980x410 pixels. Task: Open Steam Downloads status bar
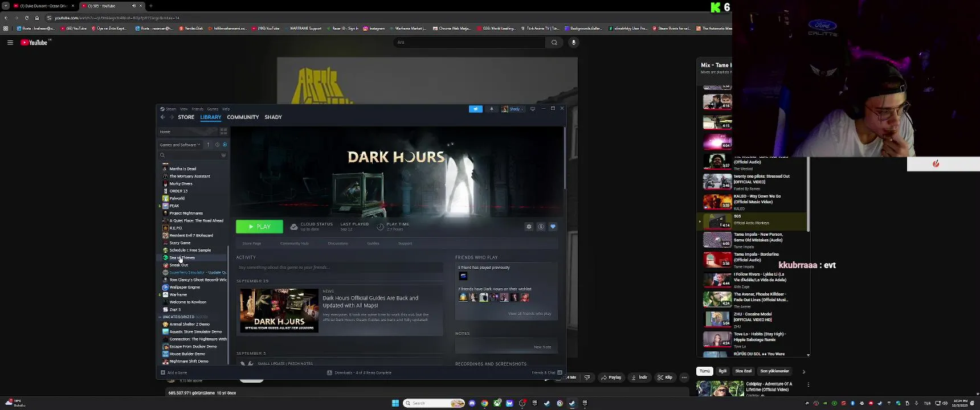tap(360, 372)
